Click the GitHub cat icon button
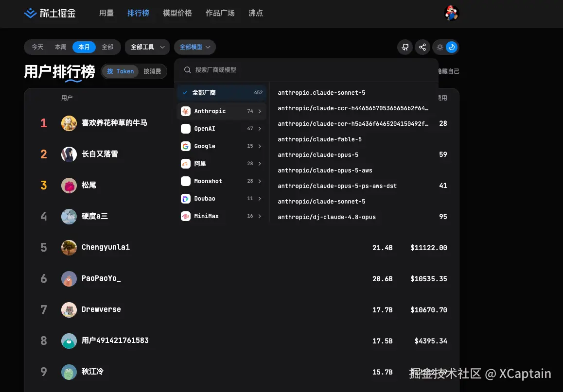Image resolution: width=563 pixels, height=392 pixels. (405, 47)
